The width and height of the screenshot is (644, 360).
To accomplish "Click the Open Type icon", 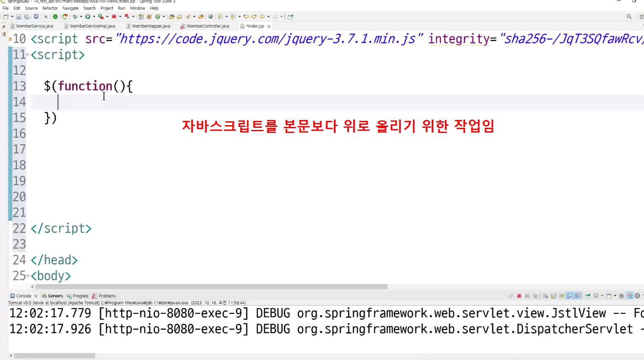I will coord(172,16).
